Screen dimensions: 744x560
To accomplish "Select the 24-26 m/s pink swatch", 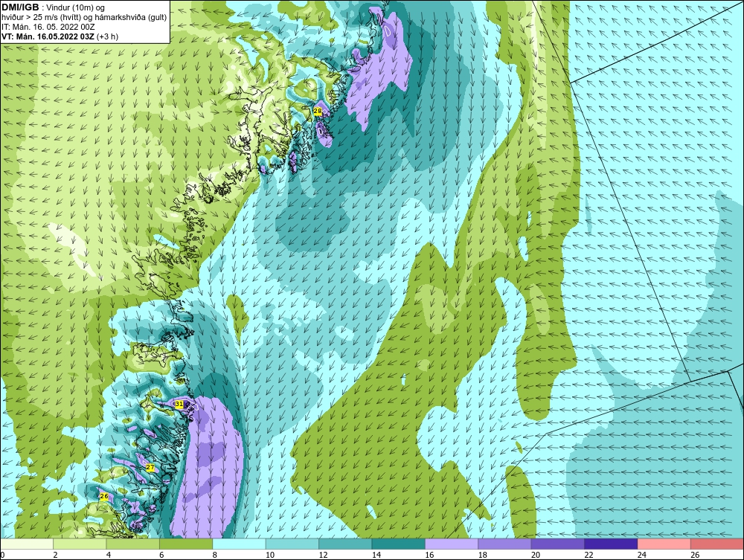I will point(664,544).
